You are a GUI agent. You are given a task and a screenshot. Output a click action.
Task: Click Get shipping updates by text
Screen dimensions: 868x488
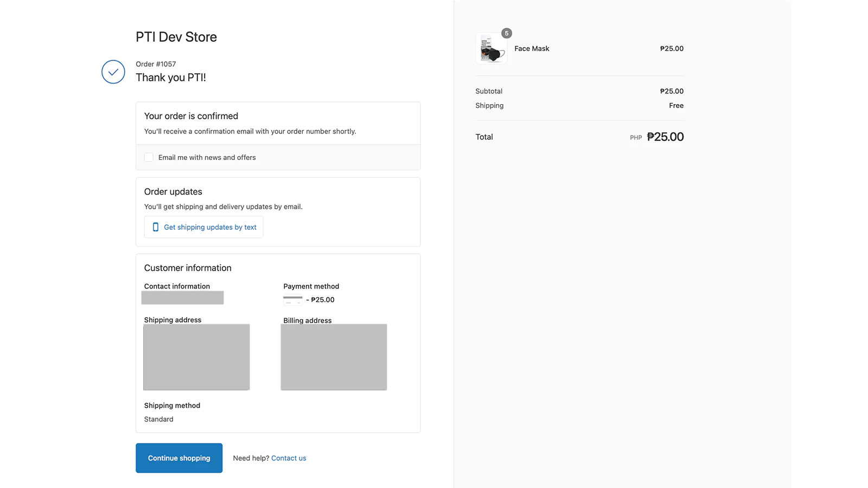point(203,227)
